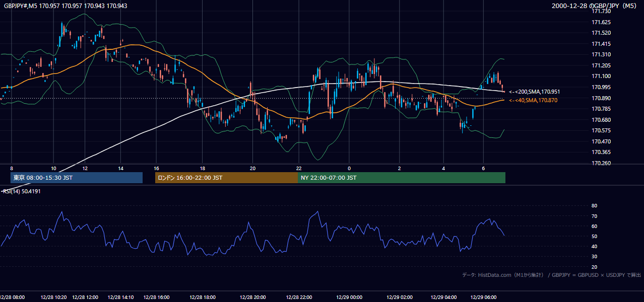Viewport: 644px width, 302px height.
Task: Click the 171.520 price axis value
Action: [x=601, y=33]
